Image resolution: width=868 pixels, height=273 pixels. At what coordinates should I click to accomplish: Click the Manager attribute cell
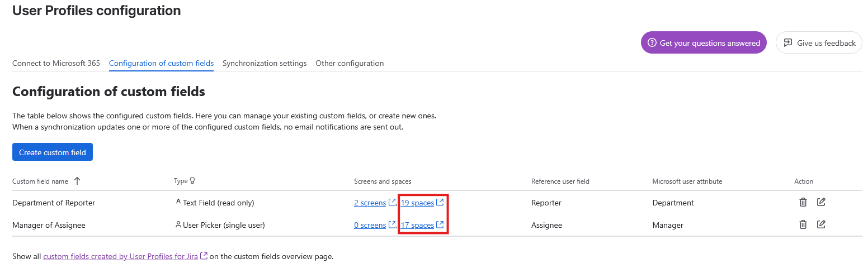pos(668,225)
